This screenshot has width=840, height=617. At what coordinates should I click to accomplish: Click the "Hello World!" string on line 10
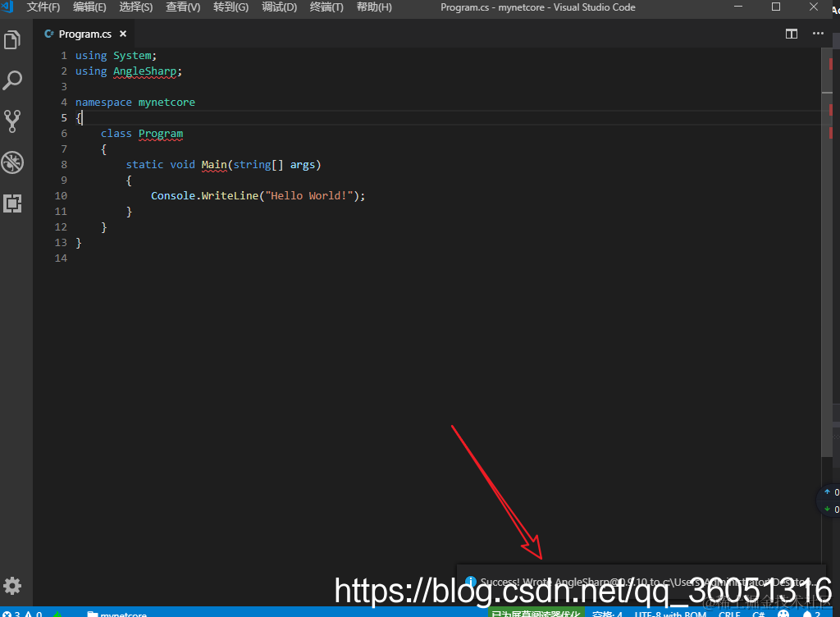pyautogui.click(x=309, y=195)
